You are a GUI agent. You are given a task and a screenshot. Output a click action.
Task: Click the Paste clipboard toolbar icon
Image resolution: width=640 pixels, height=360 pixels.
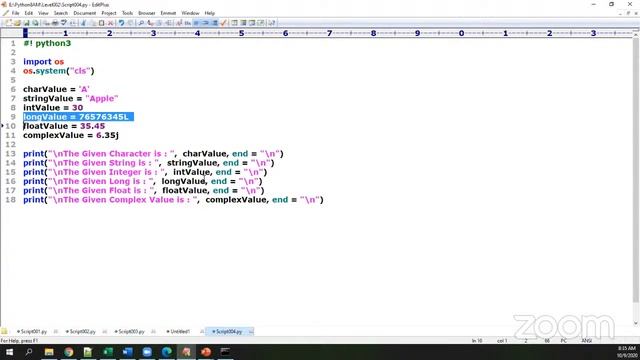(102, 23)
